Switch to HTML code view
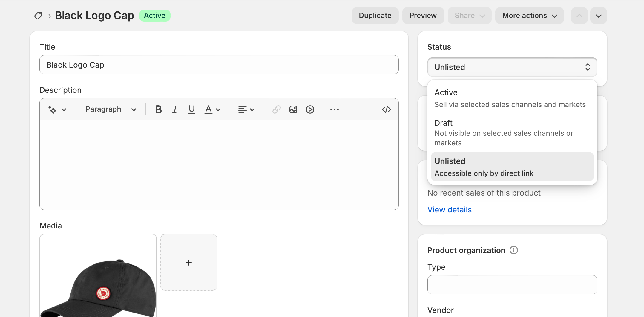The width and height of the screenshot is (644, 317). [x=387, y=109]
